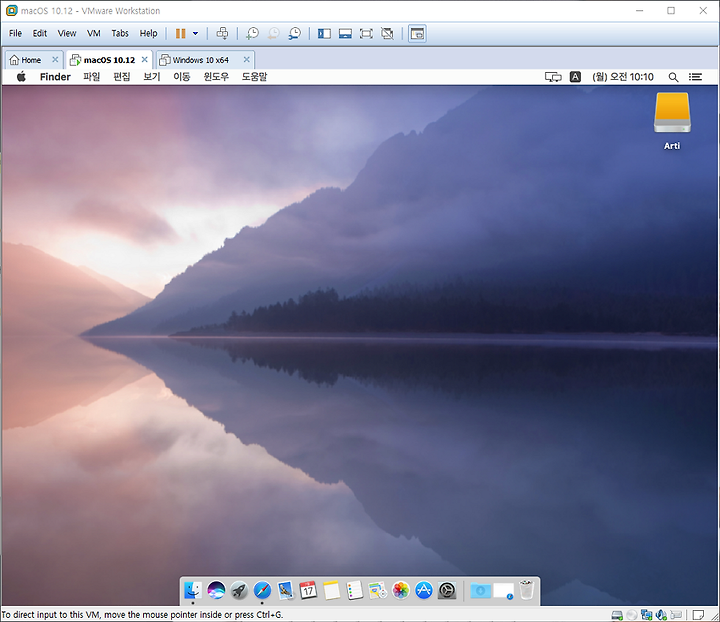Send Ctrl+Alt+Del using the toolbar icon

point(222,33)
